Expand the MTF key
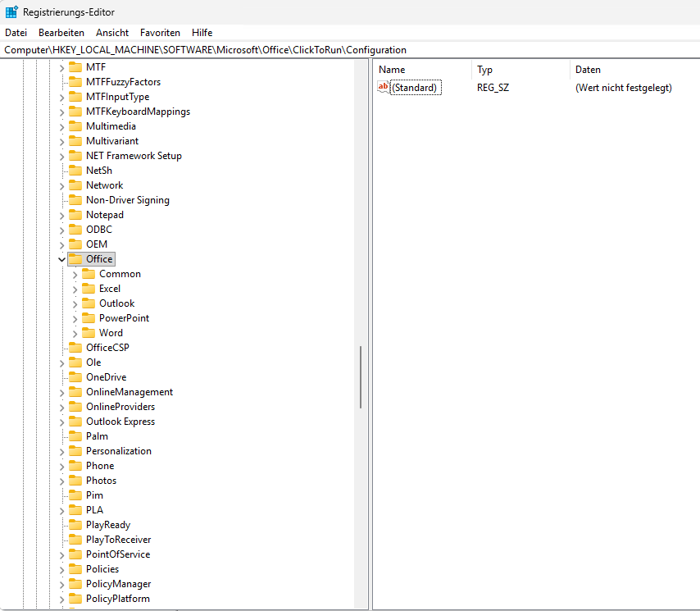Screen dimensions: 700x611 point(61,67)
